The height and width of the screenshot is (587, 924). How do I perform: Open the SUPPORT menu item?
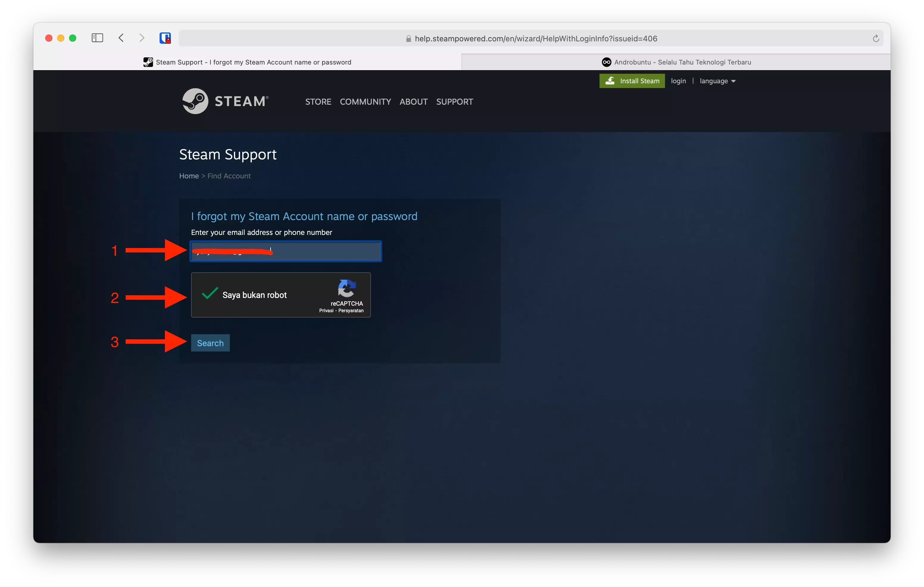454,102
